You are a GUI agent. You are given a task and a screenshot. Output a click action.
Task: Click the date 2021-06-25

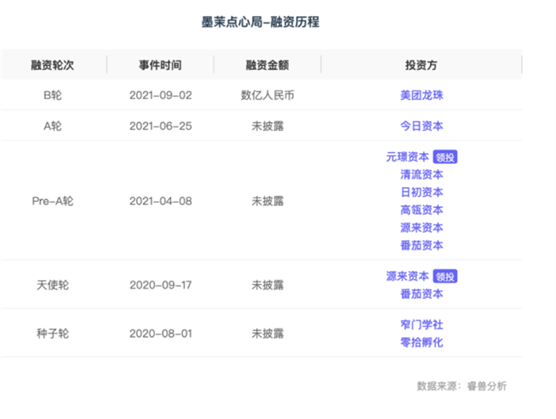161,126
